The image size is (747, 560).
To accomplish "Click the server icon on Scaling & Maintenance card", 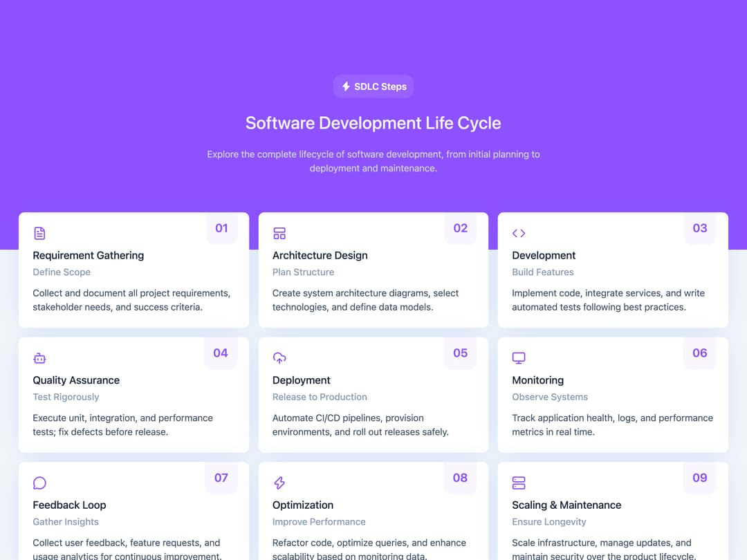I will (519, 483).
